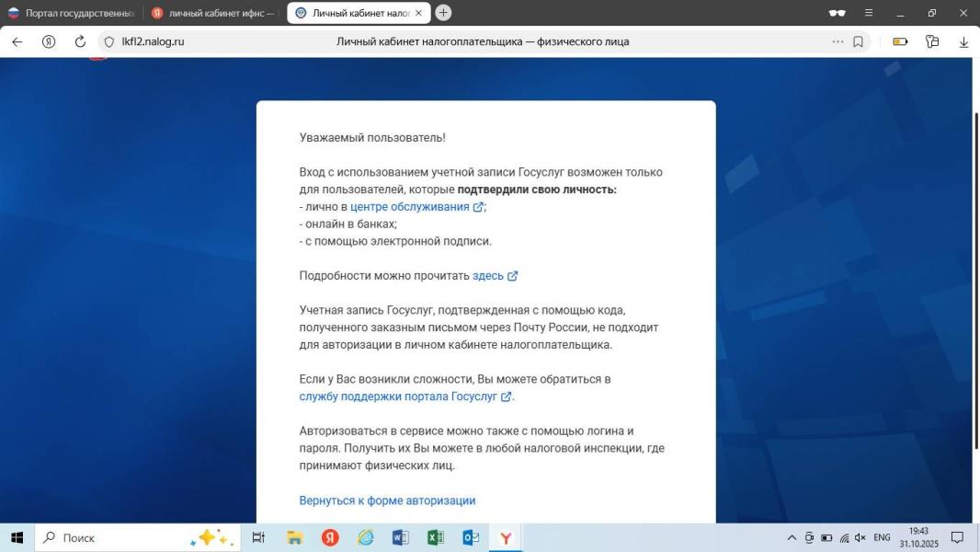
Task: Switch to the личный кабинет ифнс tab
Action: [x=211, y=14]
